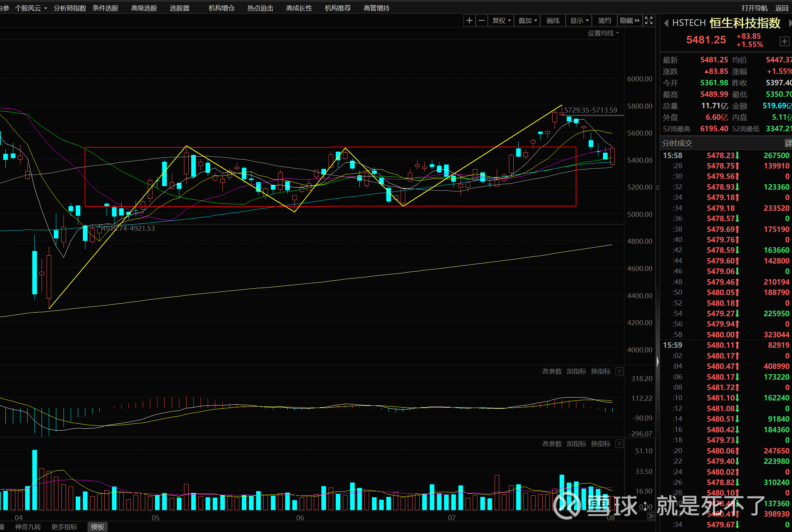
Task: Click 加指标 on volume panel
Action: pyautogui.click(x=576, y=444)
